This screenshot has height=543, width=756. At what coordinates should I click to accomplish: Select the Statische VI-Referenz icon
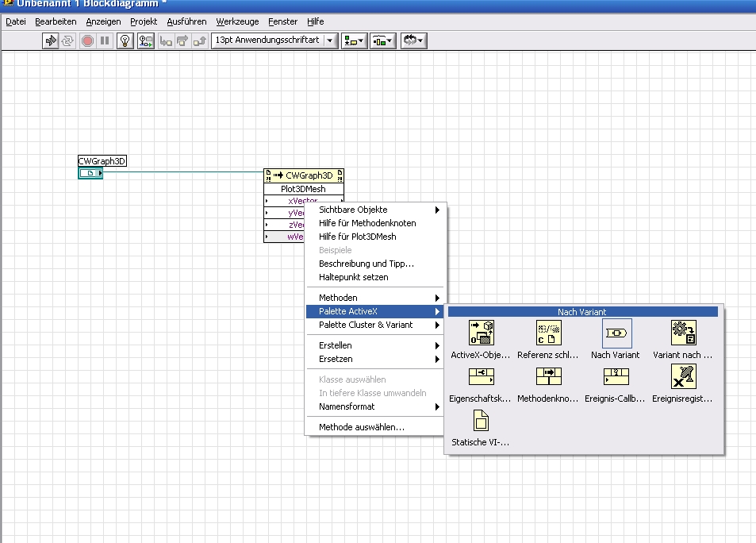[x=481, y=421]
